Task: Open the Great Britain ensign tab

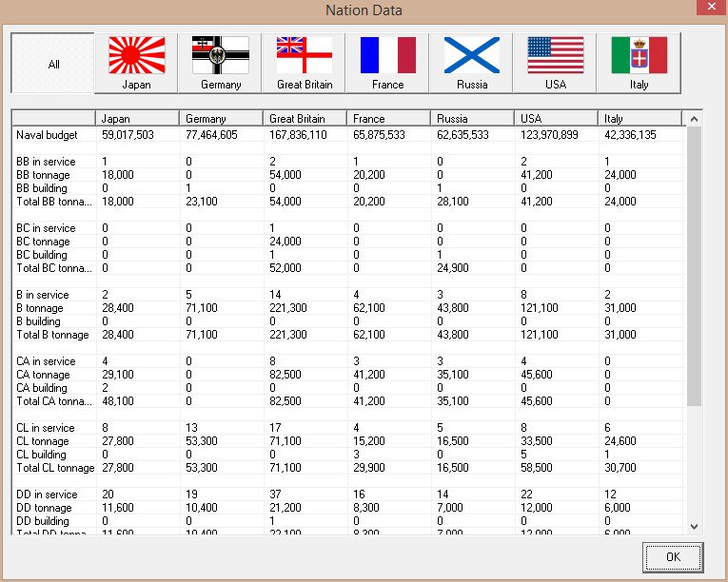Action: [305, 63]
